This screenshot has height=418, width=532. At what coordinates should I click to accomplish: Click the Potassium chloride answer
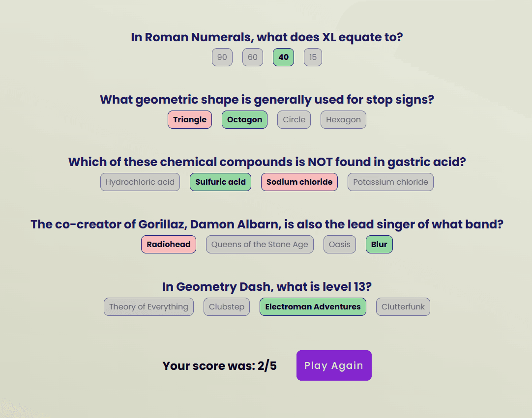(390, 182)
